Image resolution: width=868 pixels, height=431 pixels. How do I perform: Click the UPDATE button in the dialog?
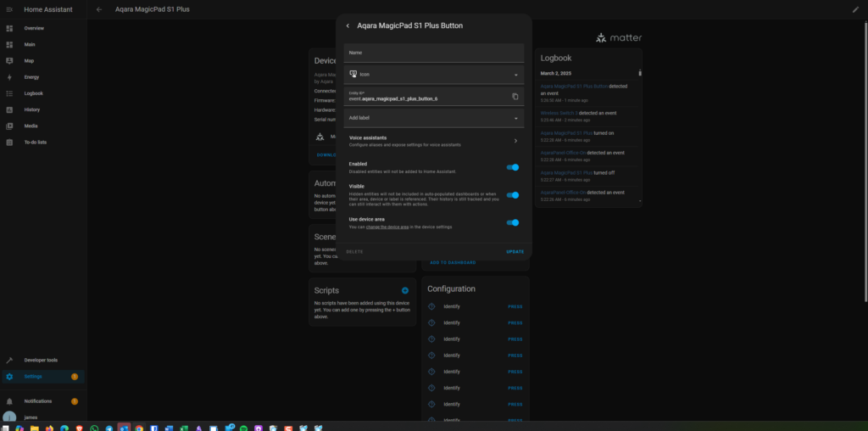515,252
